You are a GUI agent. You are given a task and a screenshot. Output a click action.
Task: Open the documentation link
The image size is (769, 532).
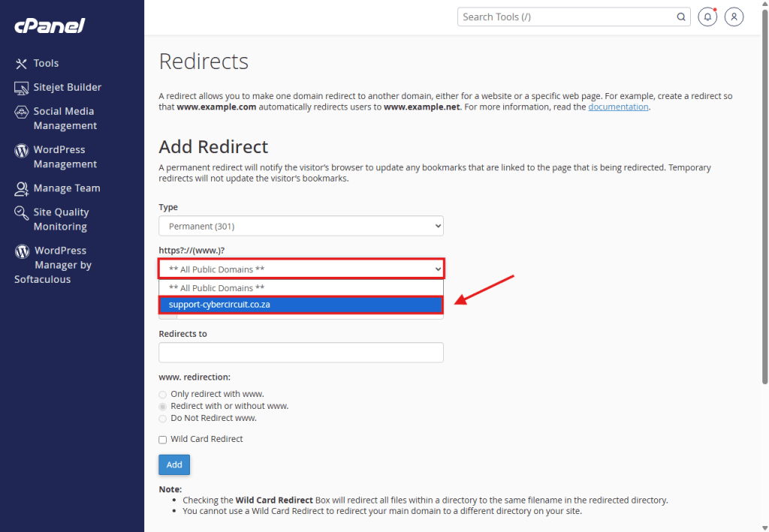pos(618,107)
